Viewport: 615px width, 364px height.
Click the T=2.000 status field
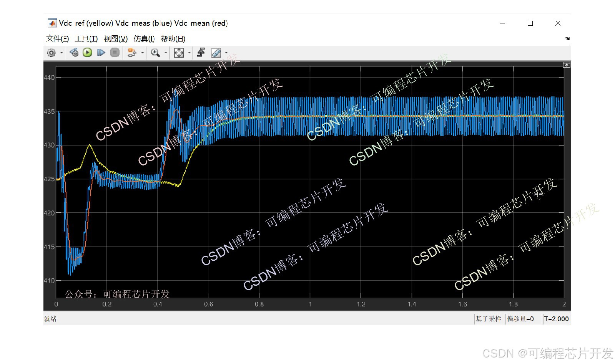(556, 319)
